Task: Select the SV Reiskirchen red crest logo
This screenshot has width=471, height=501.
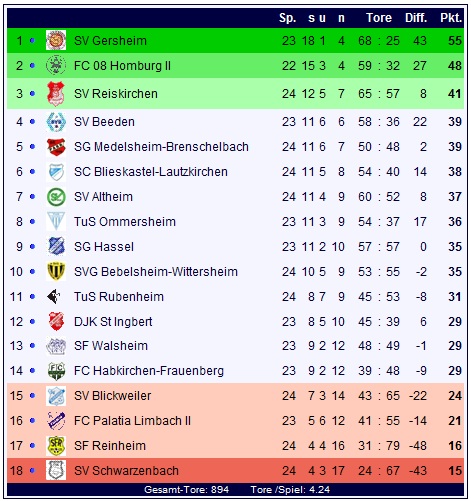Action: 56,93
